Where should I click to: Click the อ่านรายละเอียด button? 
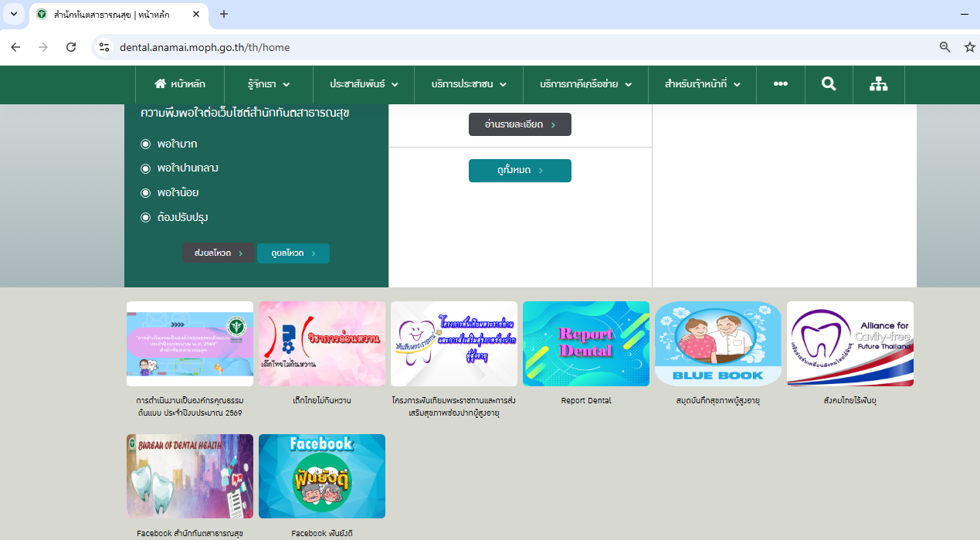click(520, 124)
